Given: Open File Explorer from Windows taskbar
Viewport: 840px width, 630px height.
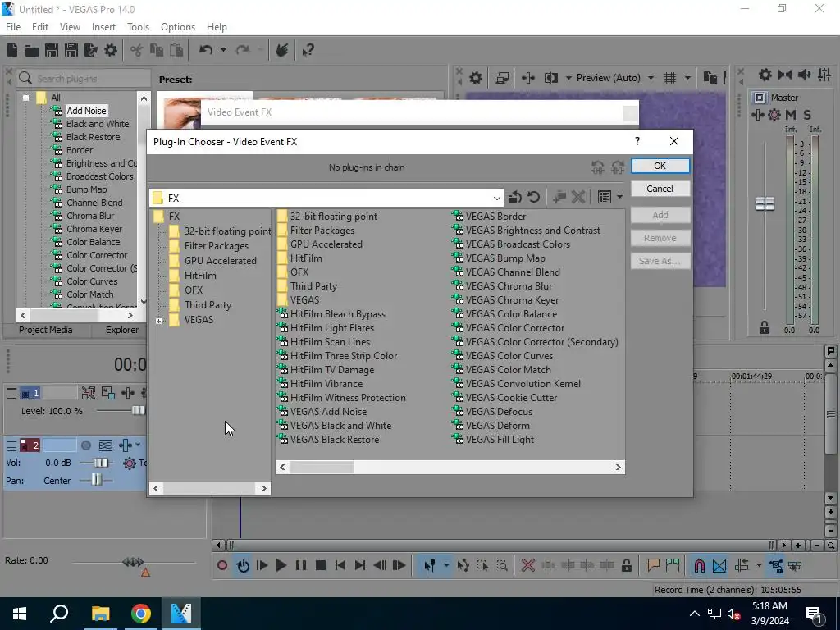Looking at the screenshot, I should pos(100,614).
